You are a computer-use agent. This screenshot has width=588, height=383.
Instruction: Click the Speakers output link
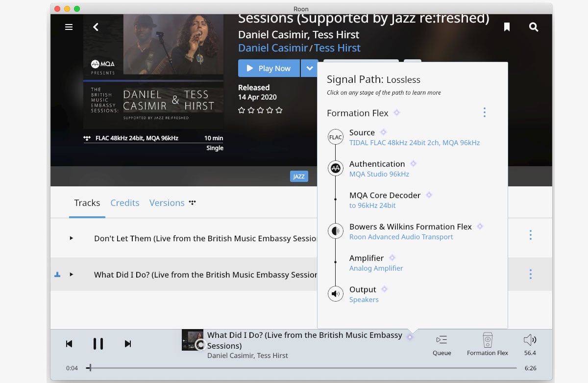coord(364,300)
